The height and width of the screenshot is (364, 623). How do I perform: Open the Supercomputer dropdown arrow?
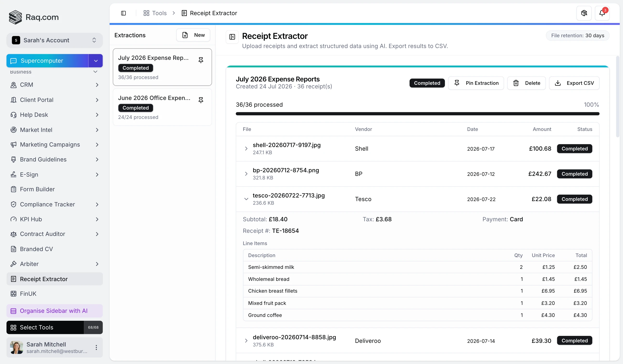96,61
